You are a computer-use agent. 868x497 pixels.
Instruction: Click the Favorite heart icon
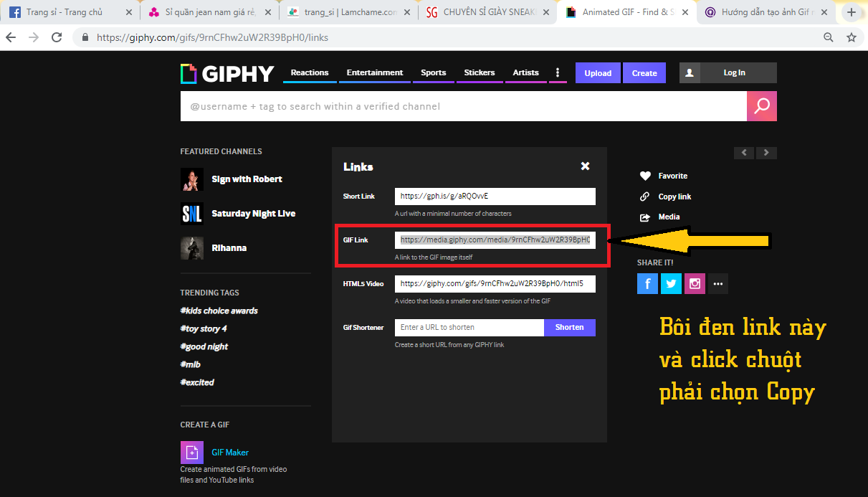click(645, 176)
